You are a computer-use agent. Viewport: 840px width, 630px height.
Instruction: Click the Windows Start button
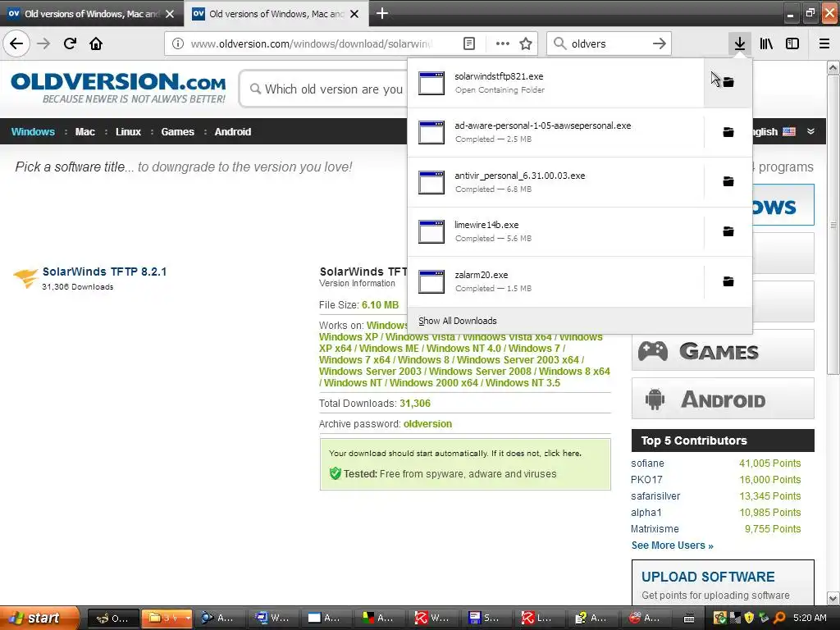tap(39, 618)
